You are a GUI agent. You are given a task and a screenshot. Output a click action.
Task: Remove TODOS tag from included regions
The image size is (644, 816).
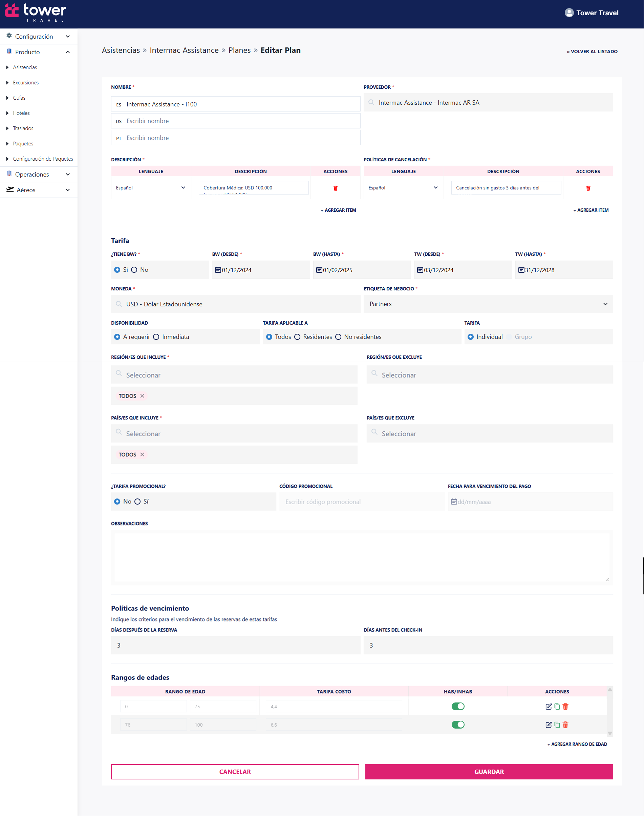[142, 396]
